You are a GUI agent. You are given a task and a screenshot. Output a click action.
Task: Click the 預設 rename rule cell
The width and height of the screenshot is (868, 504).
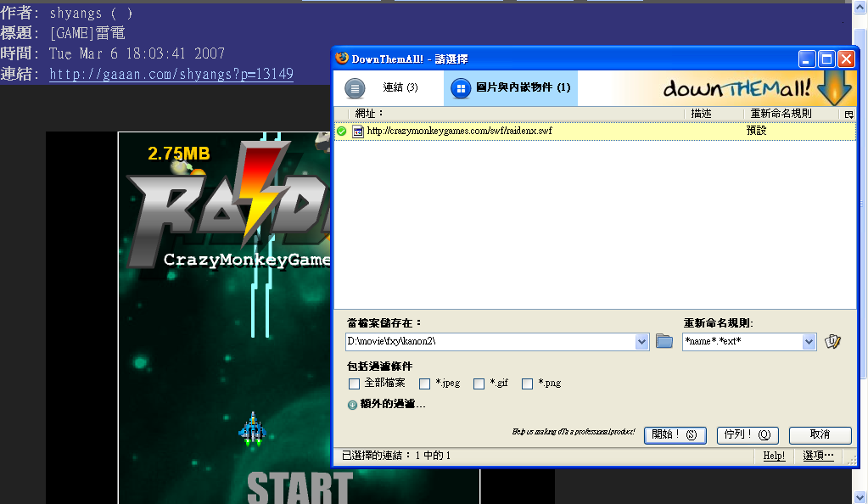[x=756, y=131]
